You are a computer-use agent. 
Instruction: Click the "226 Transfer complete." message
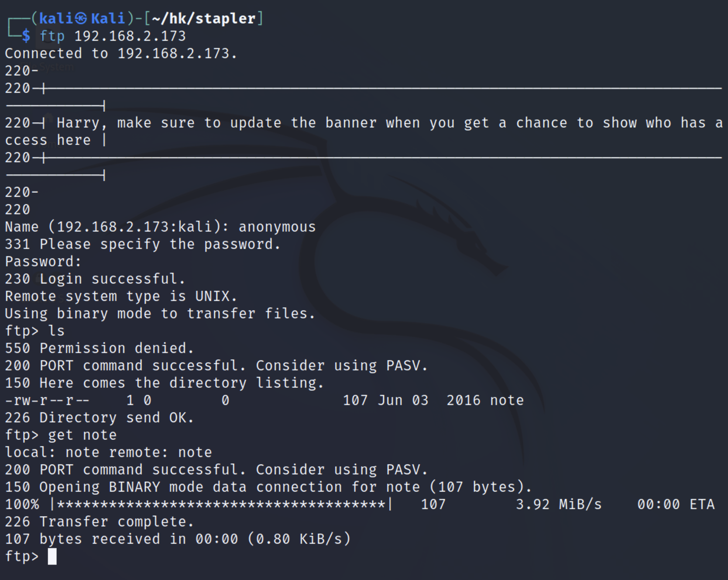(x=99, y=521)
